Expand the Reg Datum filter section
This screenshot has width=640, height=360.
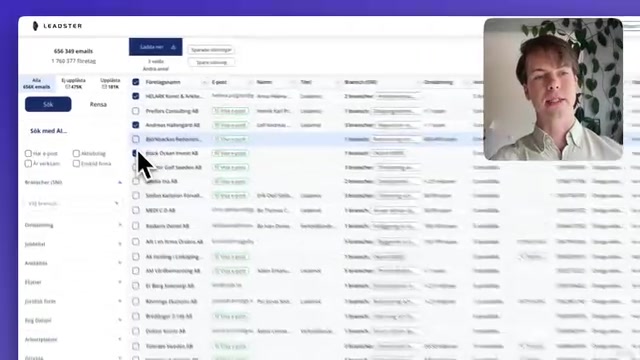(120, 320)
